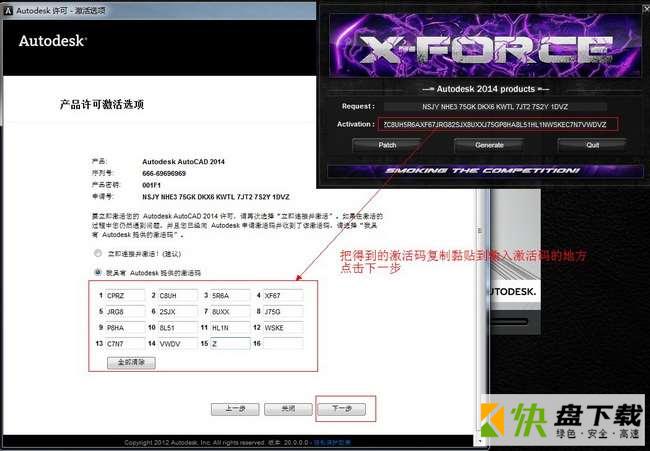The image size is (650, 451).
Task: Click the Autodesk window title bar icon
Action: point(8,11)
